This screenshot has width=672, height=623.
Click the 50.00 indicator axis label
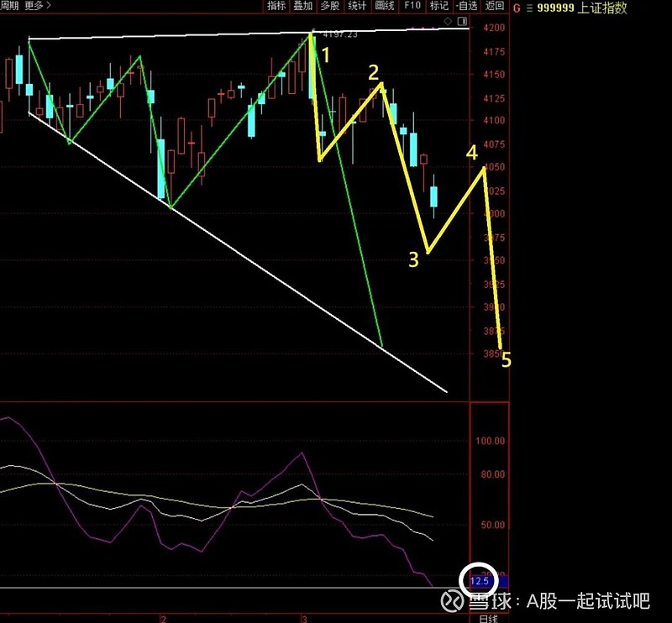coord(493,525)
